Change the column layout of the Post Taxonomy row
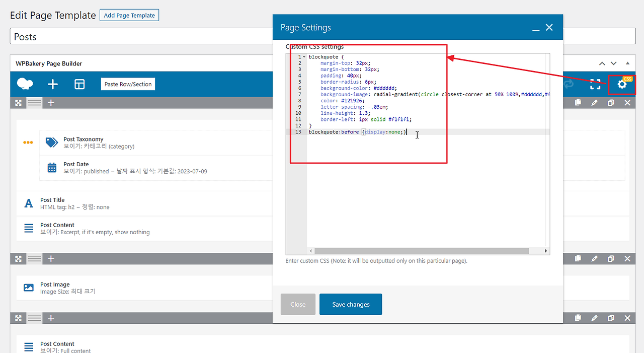Image resolution: width=644 pixels, height=353 pixels. (x=35, y=103)
